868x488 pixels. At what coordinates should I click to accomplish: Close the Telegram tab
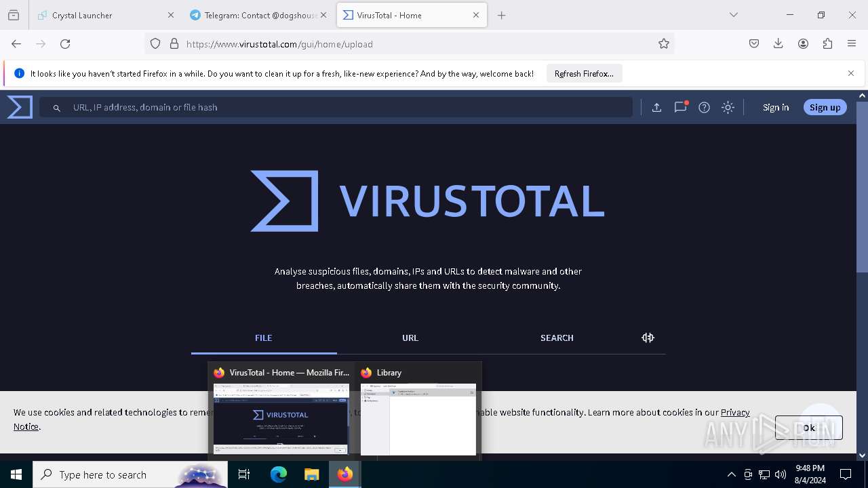323,15
